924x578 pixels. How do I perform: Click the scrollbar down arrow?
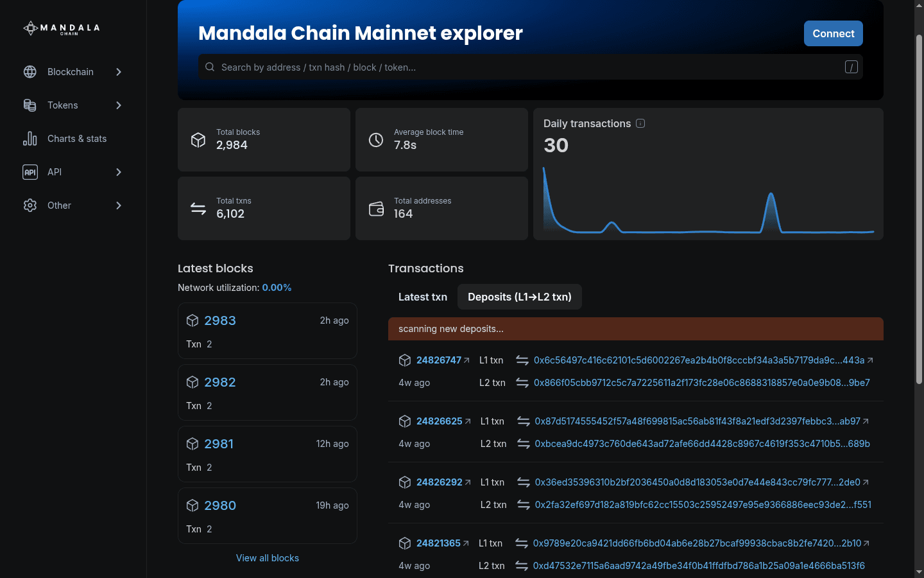coord(919,572)
